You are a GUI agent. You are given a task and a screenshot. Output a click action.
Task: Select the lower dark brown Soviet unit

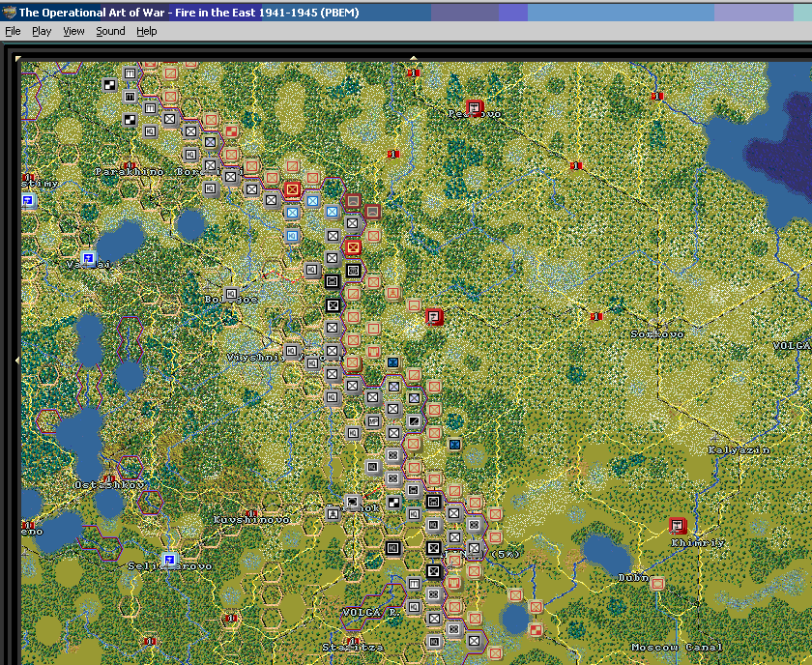[x=373, y=212]
